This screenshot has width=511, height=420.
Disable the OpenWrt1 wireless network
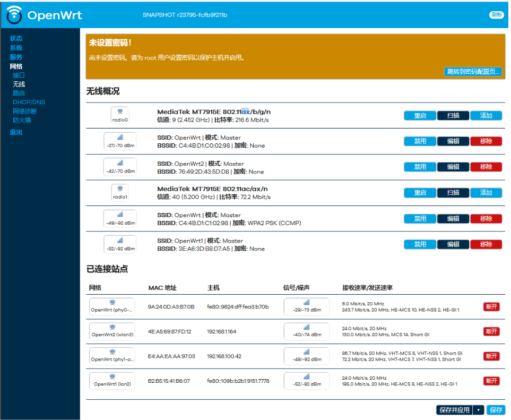click(420, 244)
